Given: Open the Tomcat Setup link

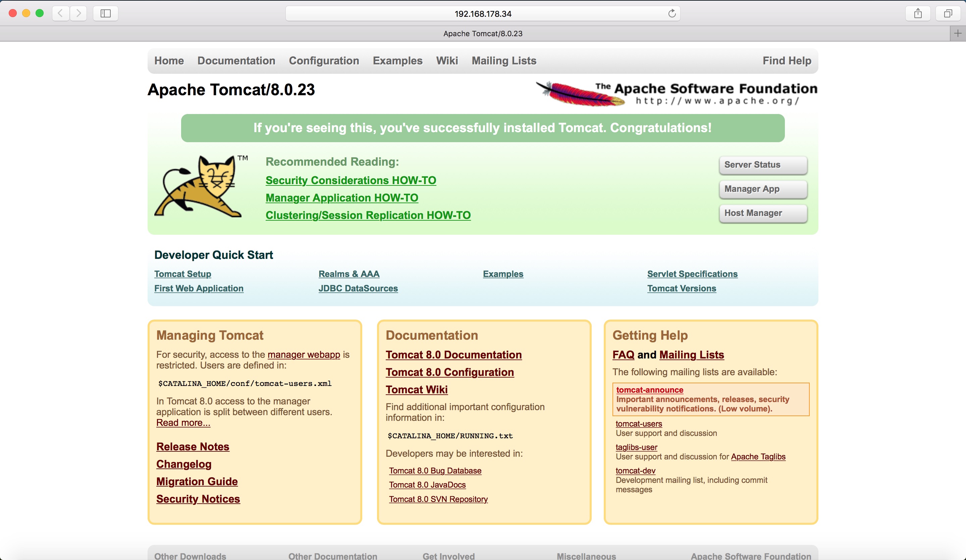Looking at the screenshot, I should [x=182, y=274].
